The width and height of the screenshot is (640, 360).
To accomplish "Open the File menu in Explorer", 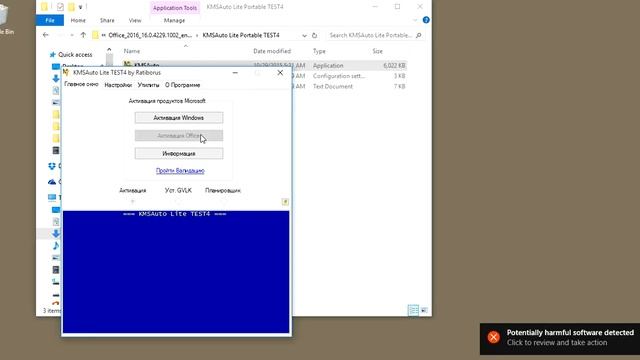I will [50, 20].
